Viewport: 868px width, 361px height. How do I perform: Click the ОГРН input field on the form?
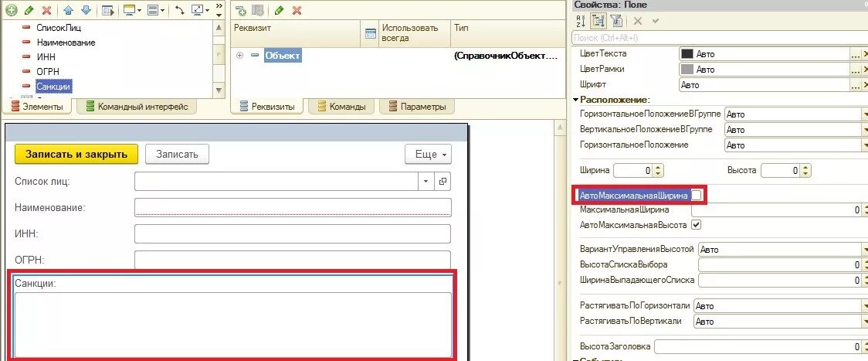[293, 259]
